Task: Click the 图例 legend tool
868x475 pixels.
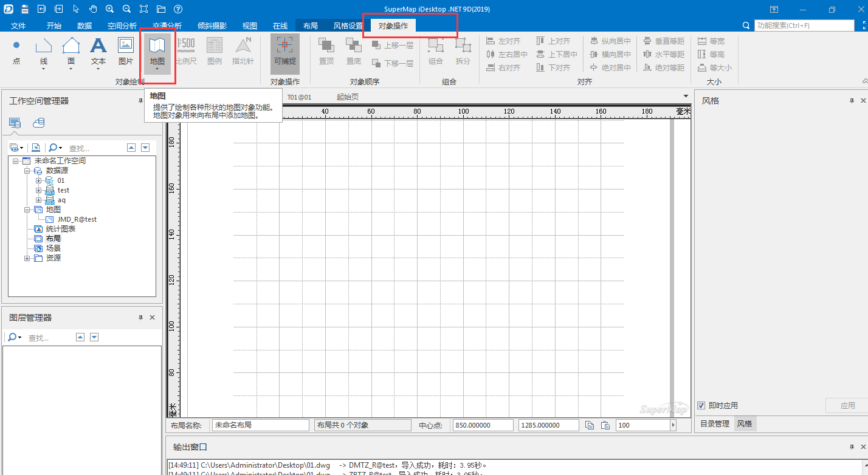Action: tap(215, 52)
